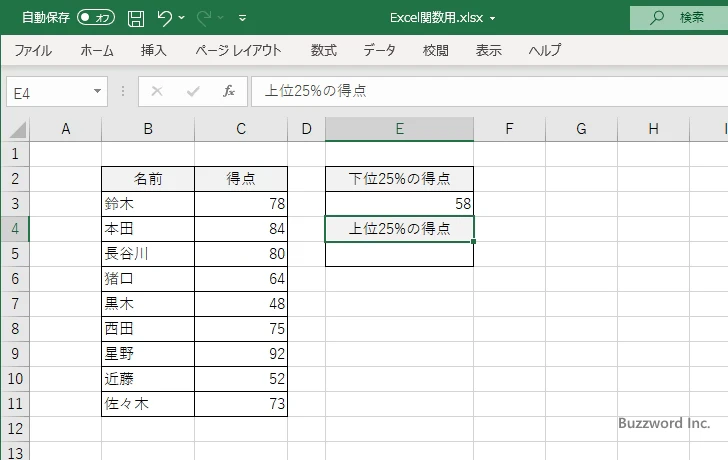This screenshot has height=460, width=728.
Task: Switch to the データ tab
Action: (379, 50)
